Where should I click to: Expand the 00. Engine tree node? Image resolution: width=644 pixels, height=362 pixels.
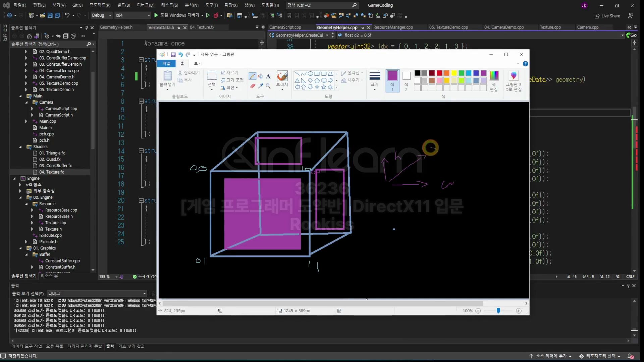click(20, 197)
